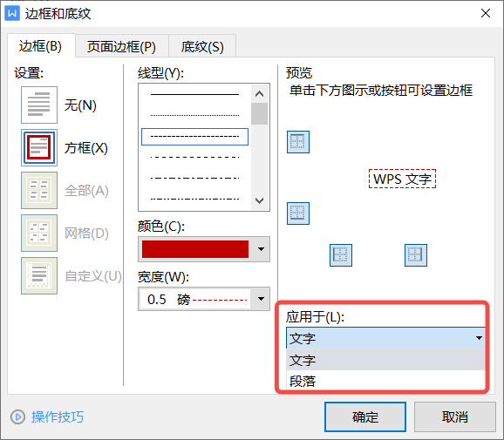Click the Grid (网格) setting icon
The width and height of the screenshot is (504, 440).
(39, 234)
